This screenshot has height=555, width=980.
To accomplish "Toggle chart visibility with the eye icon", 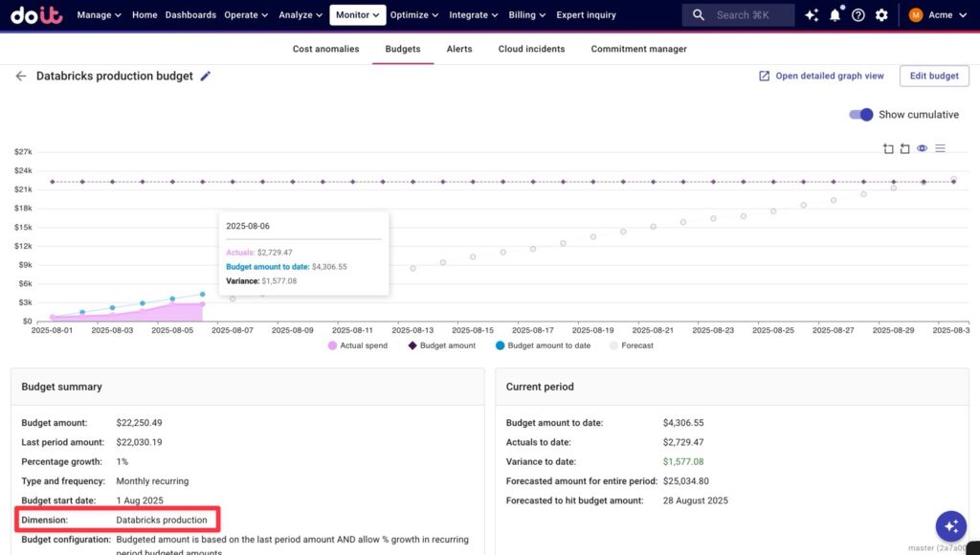I will tap(922, 148).
